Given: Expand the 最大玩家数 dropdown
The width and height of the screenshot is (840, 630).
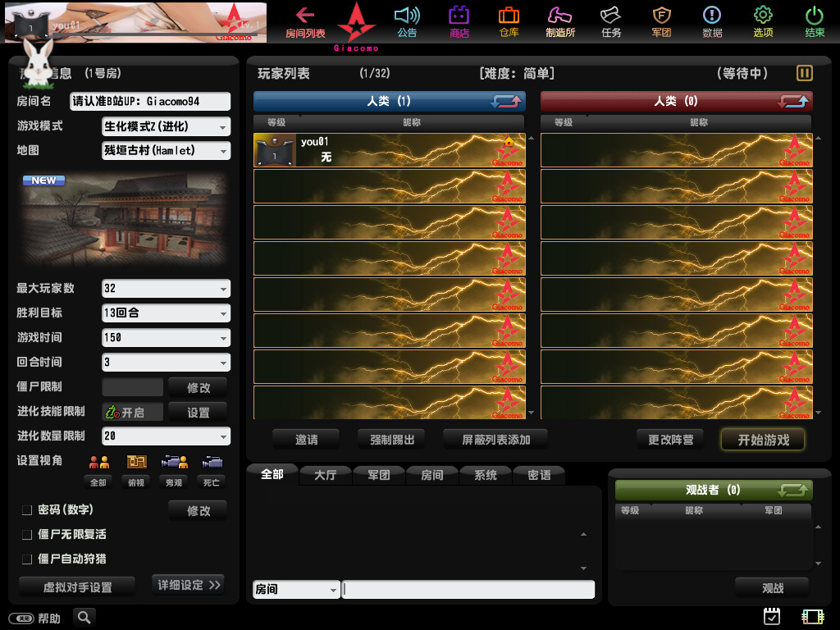Looking at the screenshot, I should click(x=223, y=290).
